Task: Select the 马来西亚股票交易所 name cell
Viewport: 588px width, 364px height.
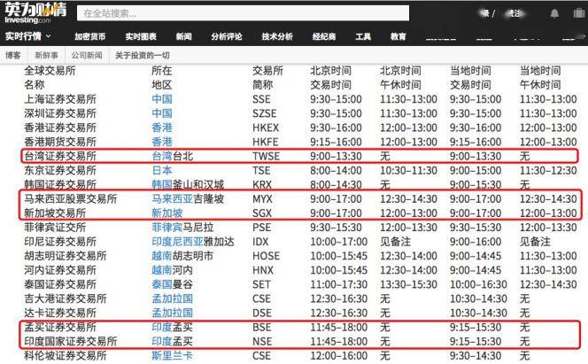Action: 71,199
